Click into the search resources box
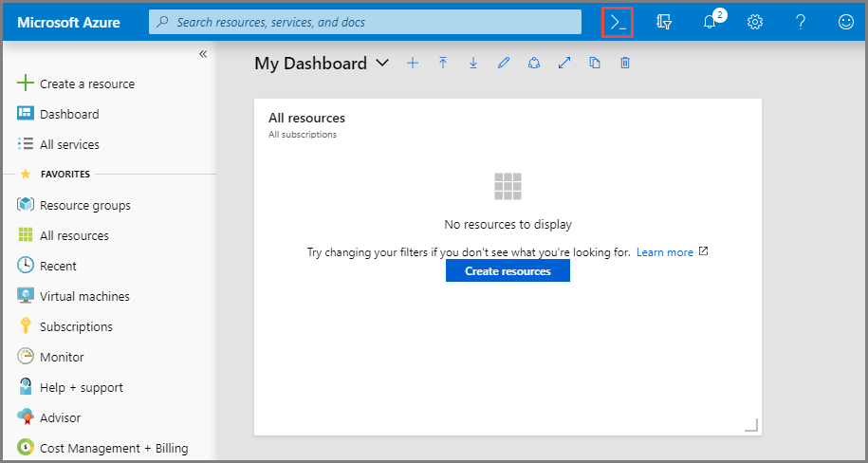The height and width of the screenshot is (463, 868). 365,22
